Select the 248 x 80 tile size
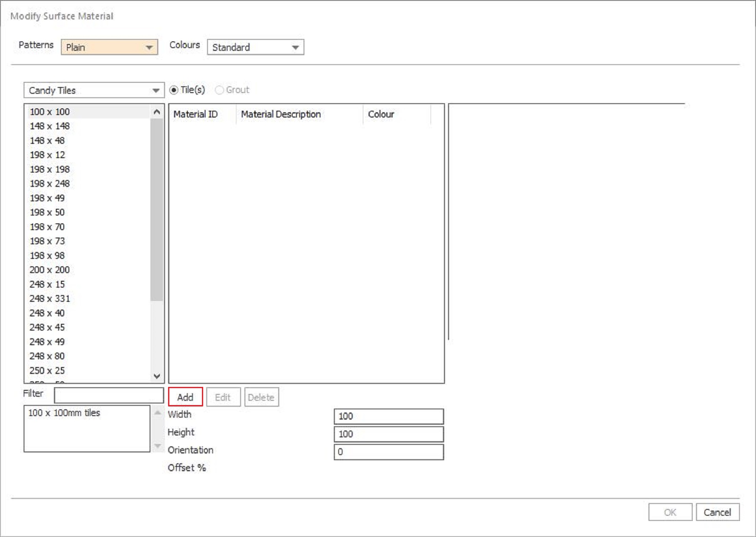756x537 pixels. coord(88,356)
